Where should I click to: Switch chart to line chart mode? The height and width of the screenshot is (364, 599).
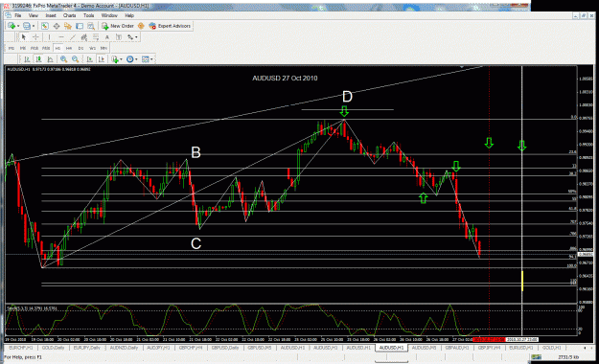pyautogui.click(x=50, y=59)
